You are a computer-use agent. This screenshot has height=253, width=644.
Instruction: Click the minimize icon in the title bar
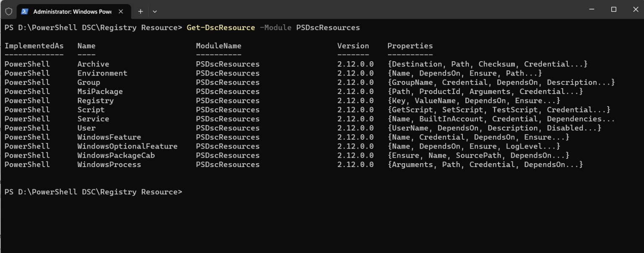coord(592,9)
